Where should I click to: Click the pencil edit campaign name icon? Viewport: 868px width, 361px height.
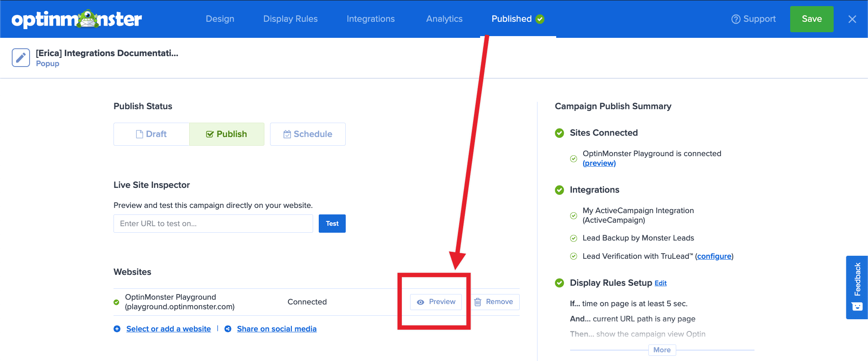click(20, 57)
